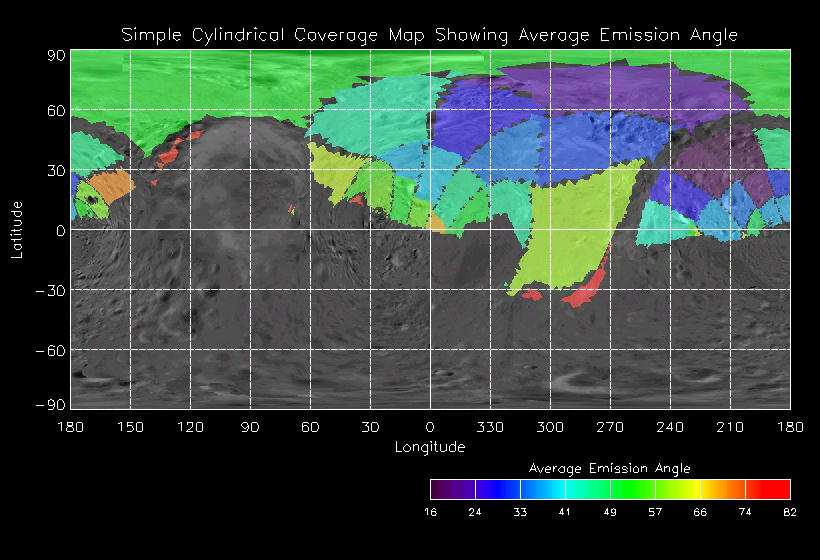Screen dimensions: 820x560
Task: Click the longitude tick label 120
Action: pos(190,427)
